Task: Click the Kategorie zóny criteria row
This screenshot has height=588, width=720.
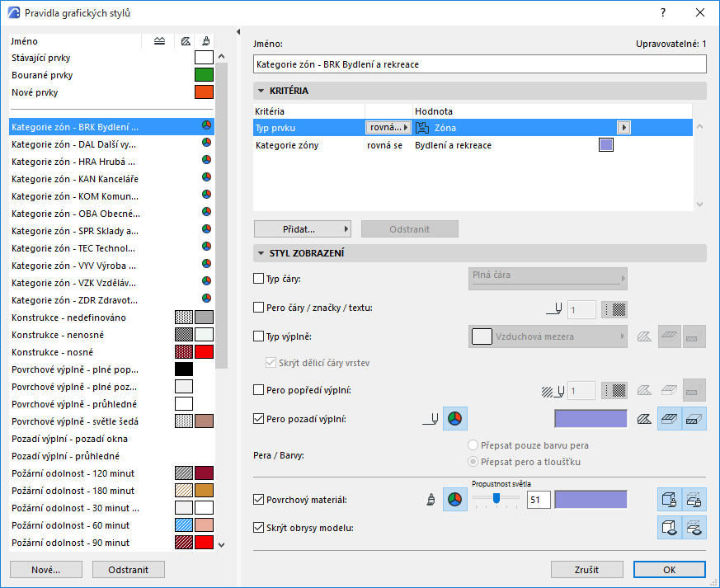Action: click(x=473, y=145)
